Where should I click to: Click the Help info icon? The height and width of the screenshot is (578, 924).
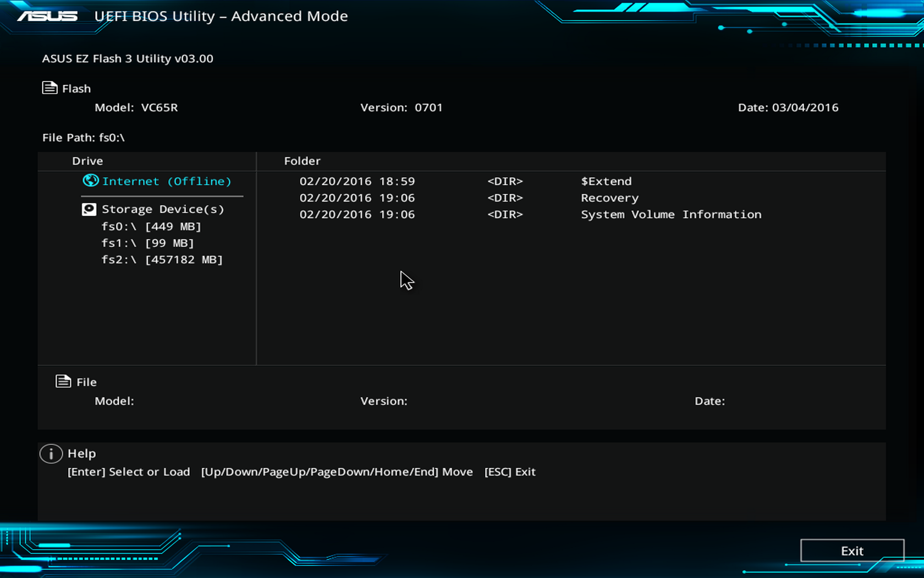[51, 454]
